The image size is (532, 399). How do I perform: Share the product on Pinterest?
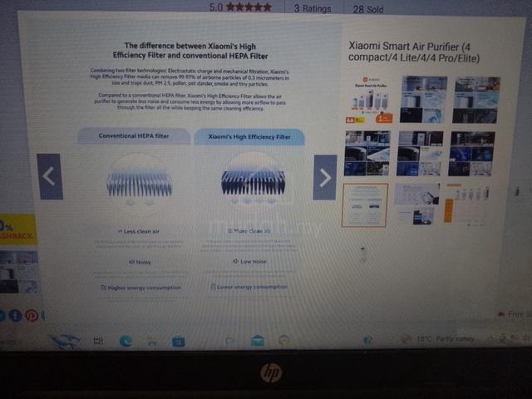[32, 316]
